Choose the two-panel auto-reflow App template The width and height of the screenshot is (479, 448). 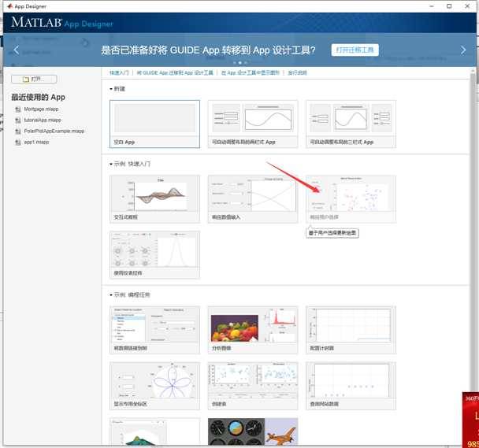(253, 124)
